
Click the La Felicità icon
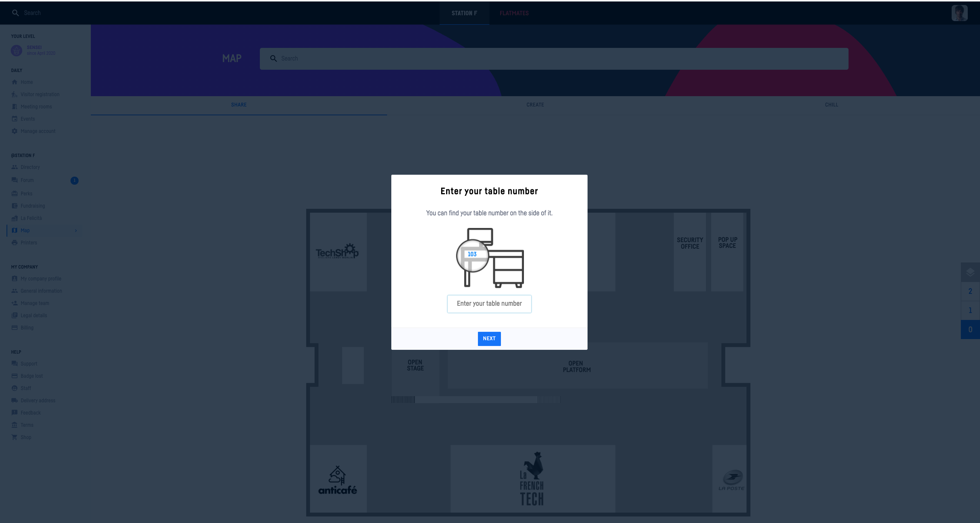pos(15,218)
